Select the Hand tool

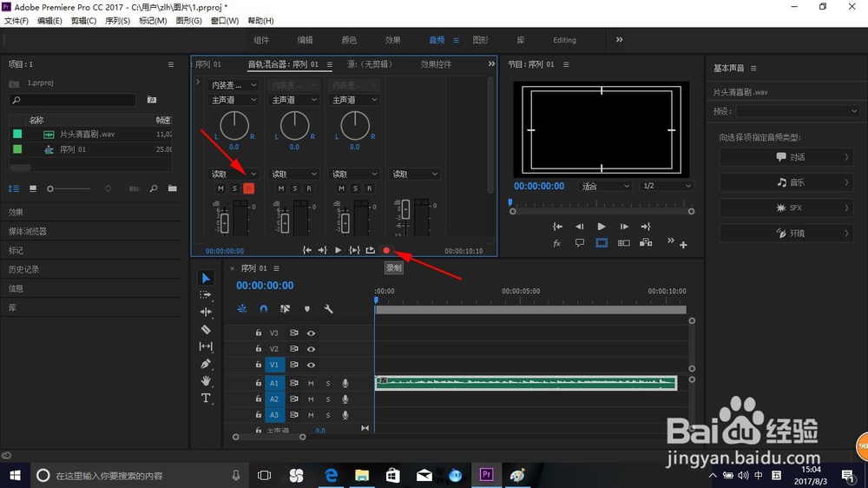pos(206,381)
